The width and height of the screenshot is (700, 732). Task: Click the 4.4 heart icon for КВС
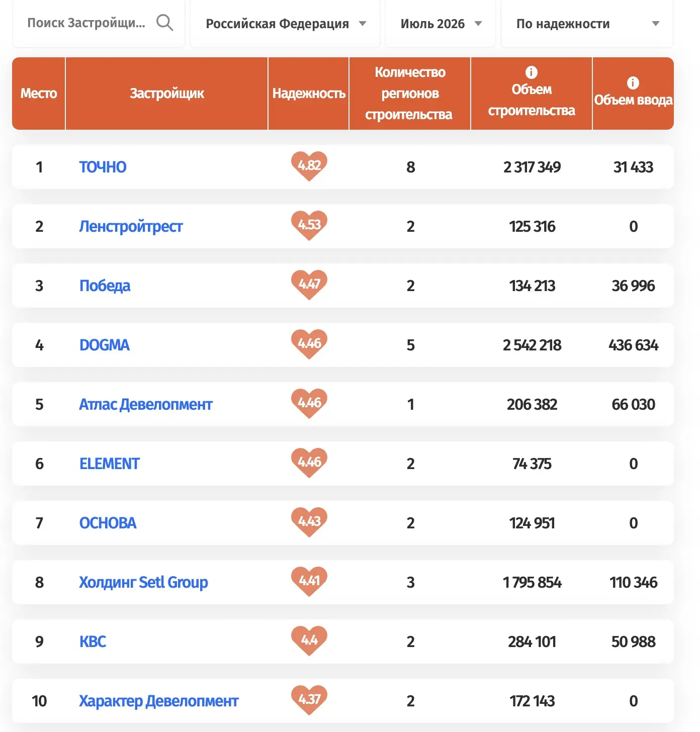pos(309,640)
